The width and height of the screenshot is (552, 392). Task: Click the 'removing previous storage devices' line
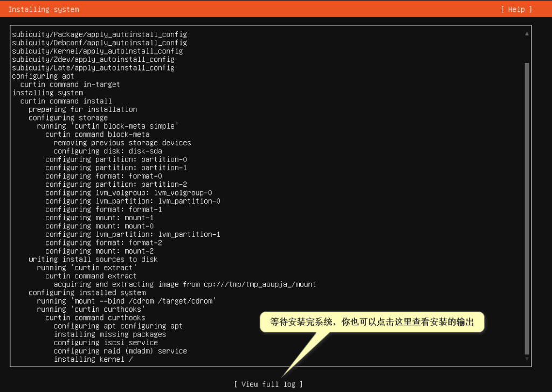click(122, 143)
